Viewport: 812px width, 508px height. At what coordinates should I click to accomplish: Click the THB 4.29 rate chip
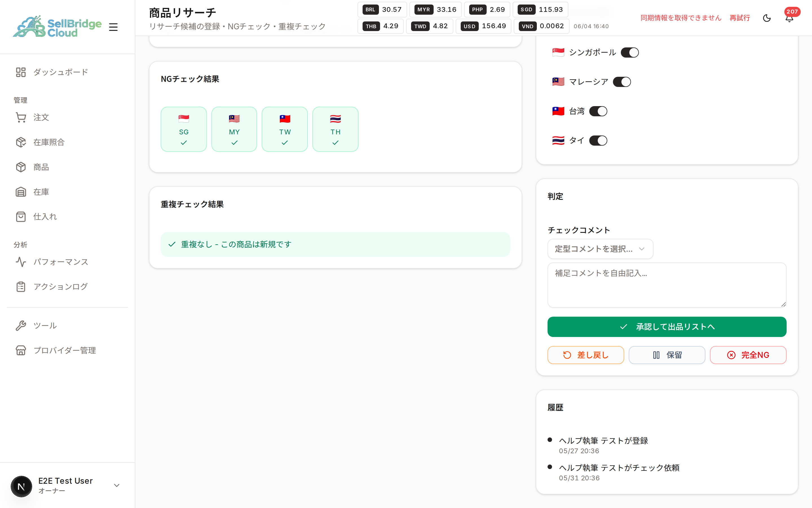pyautogui.click(x=381, y=26)
